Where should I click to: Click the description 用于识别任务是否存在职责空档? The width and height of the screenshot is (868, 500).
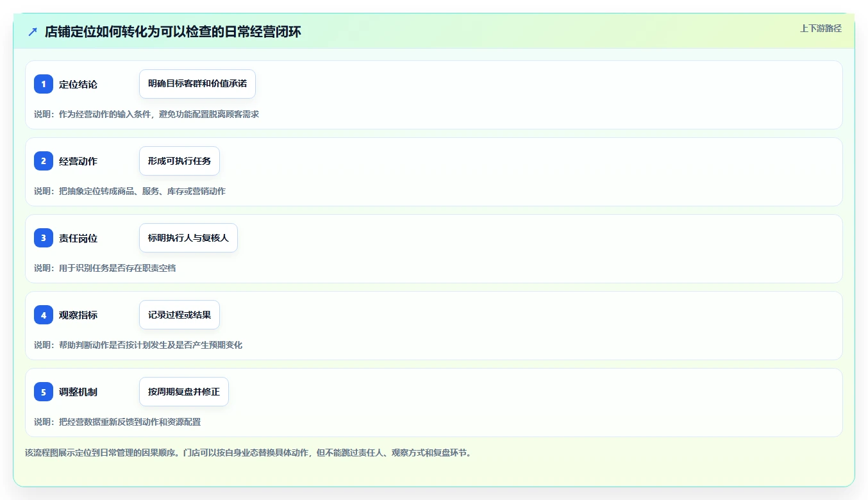[105, 268]
